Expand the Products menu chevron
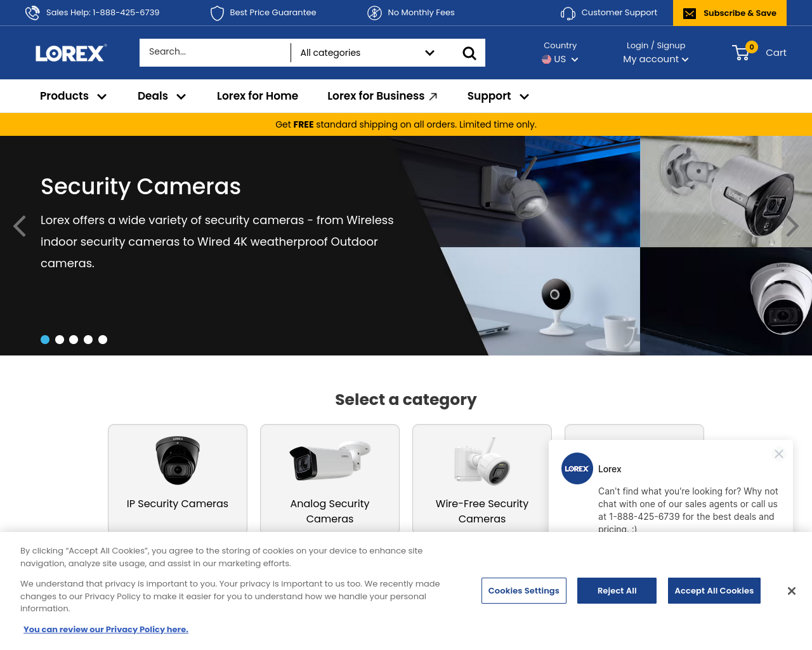The image size is (812, 650). coord(102,96)
